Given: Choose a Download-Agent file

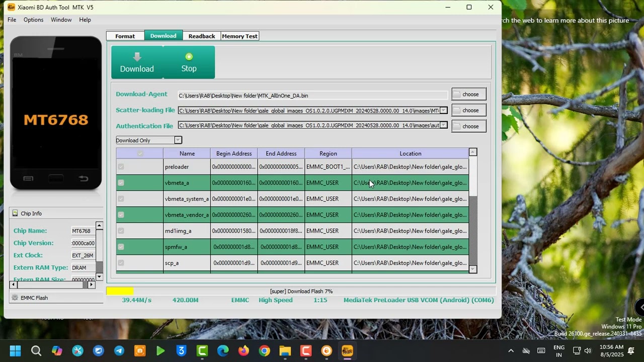Looking at the screenshot, I should [x=469, y=94].
